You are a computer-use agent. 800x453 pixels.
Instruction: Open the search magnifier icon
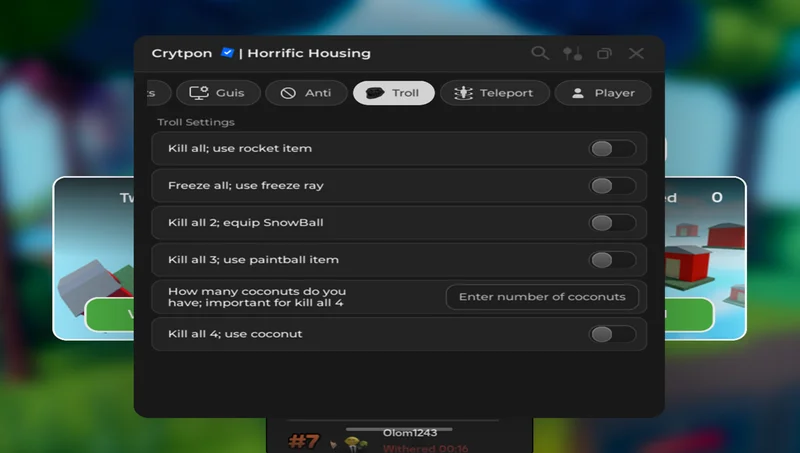[x=540, y=53]
